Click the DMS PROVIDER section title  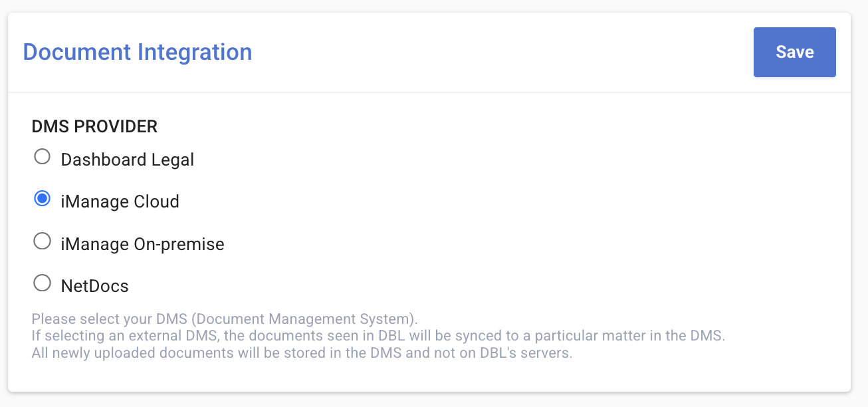95,126
